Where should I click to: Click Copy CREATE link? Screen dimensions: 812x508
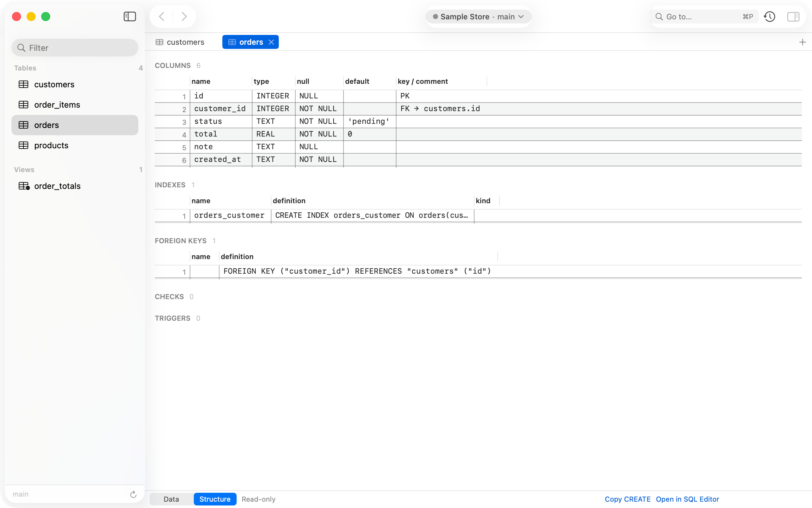tap(627, 499)
